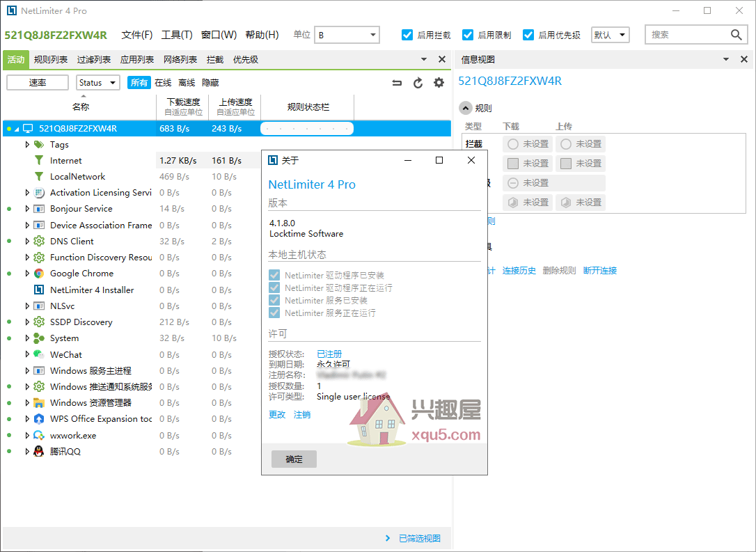This screenshot has width=756, height=552.
Task: Close the info view panel
Action: pos(744,59)
